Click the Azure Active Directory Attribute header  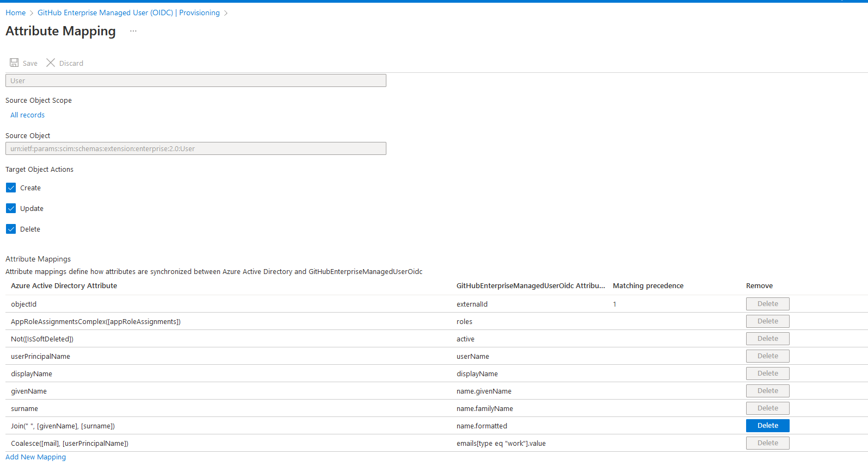(64, 285)
